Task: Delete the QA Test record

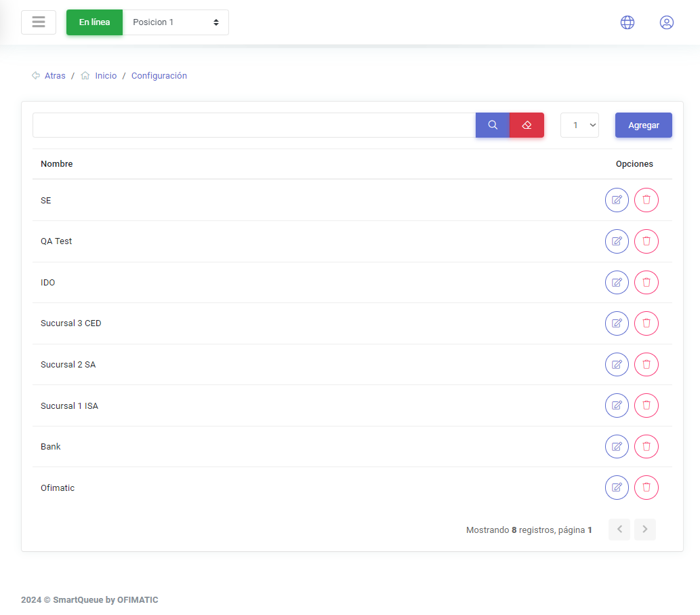Action: (646, 241)
